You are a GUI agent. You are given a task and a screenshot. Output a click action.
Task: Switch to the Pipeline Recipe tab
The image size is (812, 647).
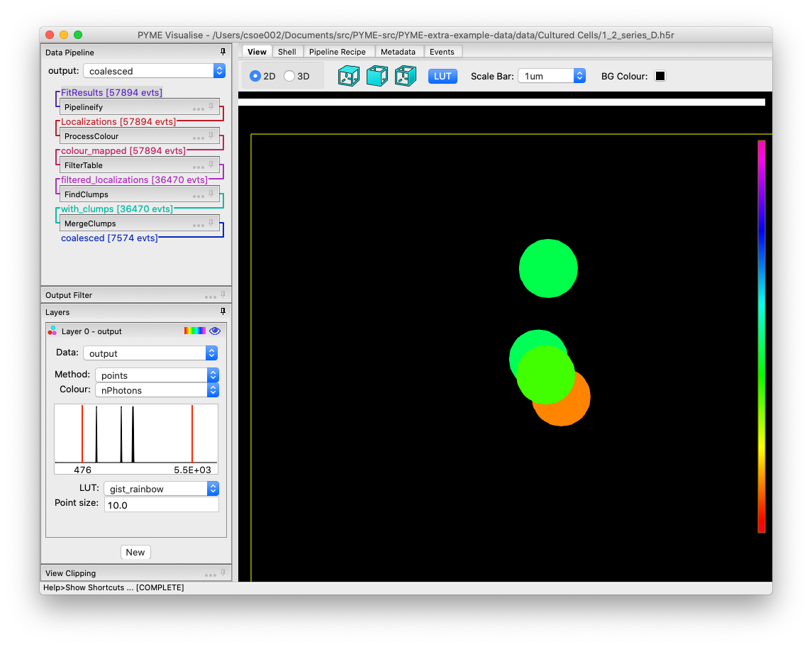tap(338, 51)
